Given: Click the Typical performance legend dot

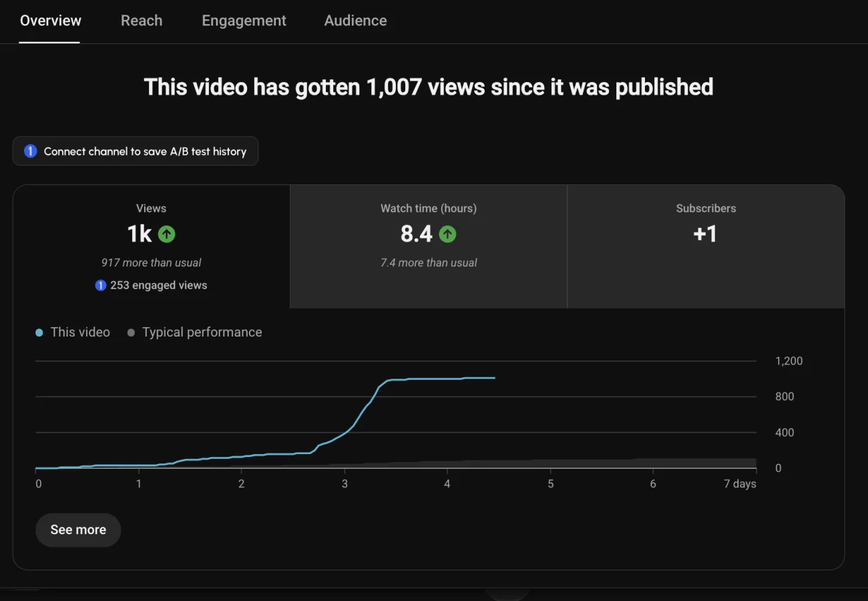Looking at the screenshot, I should tap(131, 333).
